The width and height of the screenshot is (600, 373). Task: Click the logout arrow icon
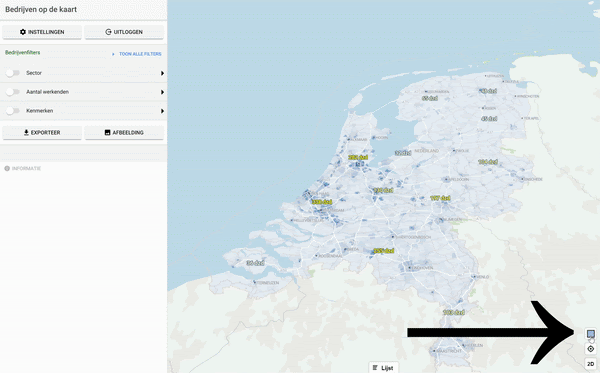point(108,32)
